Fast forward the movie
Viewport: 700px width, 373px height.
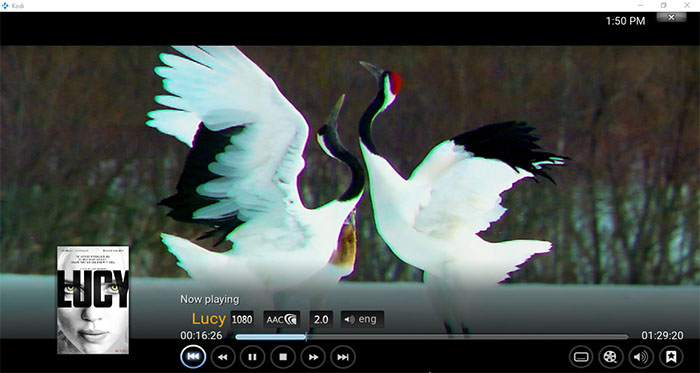point(313,357)
